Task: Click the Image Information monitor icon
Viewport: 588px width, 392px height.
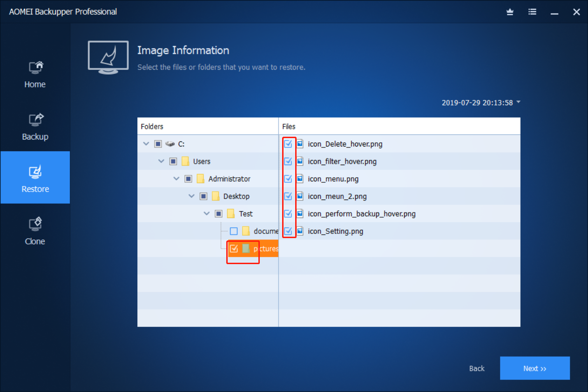Action: tap(108, 57)
